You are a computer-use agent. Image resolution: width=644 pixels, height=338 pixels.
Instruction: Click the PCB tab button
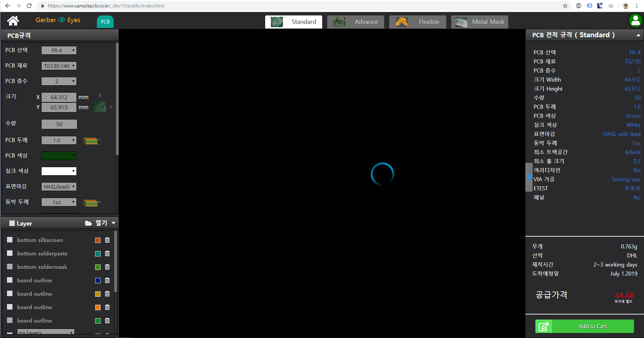105,22
